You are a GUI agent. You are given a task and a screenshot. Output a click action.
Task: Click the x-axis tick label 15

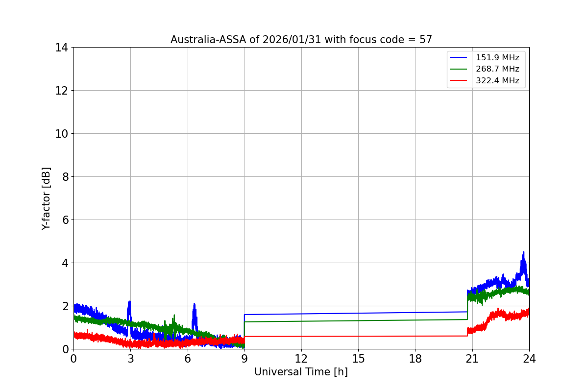(x=358, y=359)
